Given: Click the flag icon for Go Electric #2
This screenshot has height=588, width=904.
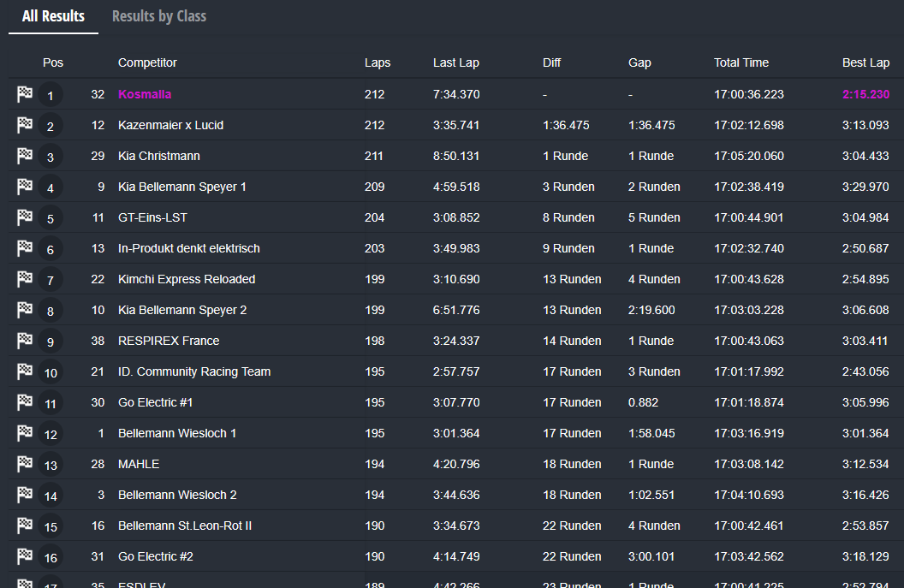Looking at the screenshot, I should coord(25,556).
